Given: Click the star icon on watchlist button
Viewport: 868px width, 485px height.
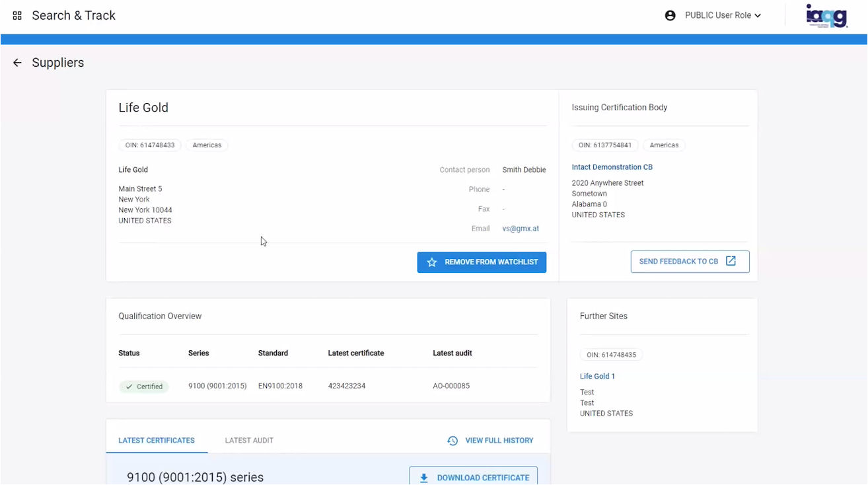Looking at the screenshot, I should click(432, 262).
